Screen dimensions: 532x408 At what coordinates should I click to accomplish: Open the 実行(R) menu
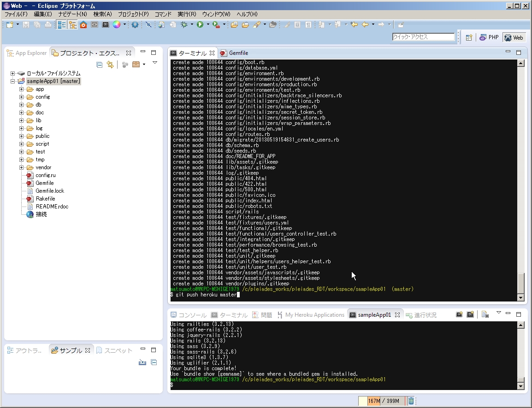tap(187, 14)
